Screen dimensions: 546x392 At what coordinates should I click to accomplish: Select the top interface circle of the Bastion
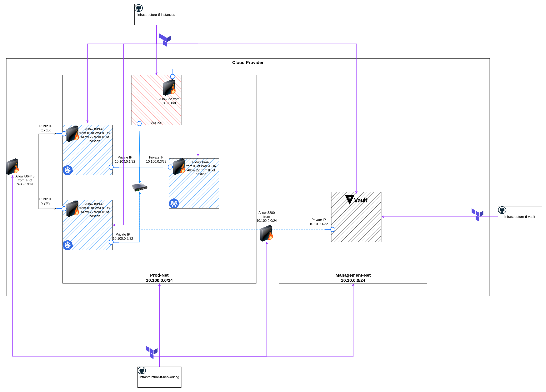tap(173, 76)
